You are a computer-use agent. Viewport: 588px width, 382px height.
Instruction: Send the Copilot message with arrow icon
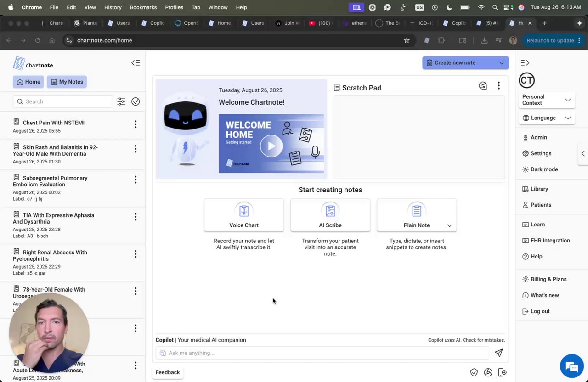coord(498,353)
